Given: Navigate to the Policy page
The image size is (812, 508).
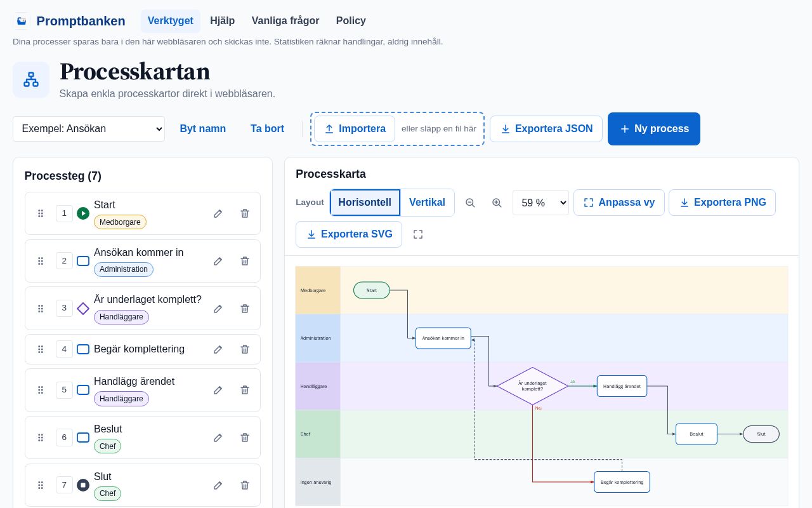Looking at the screenshot, I should point(351,21).
